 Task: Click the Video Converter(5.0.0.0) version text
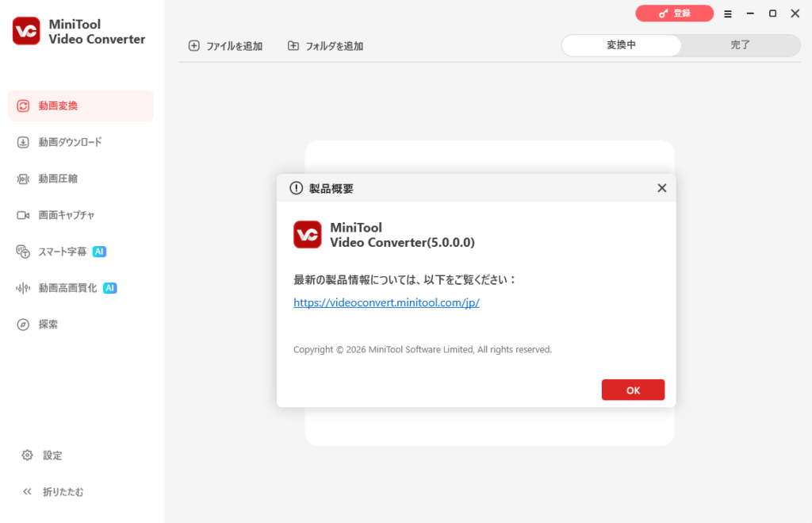402,243
